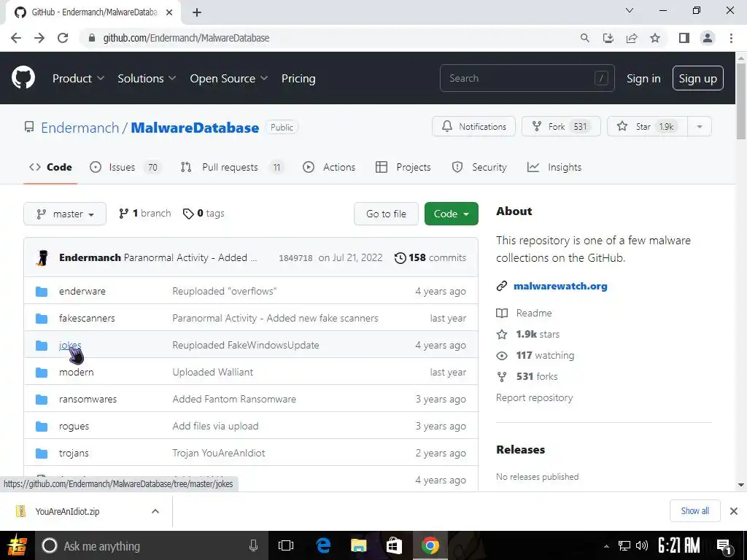This screenshot has height=560, width=747.
Task: Open green Code dropdown button
Action: click(x=451, y=214)
